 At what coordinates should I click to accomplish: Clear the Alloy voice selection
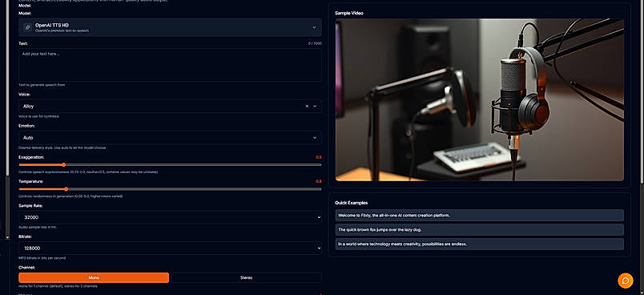pos(307,106)
